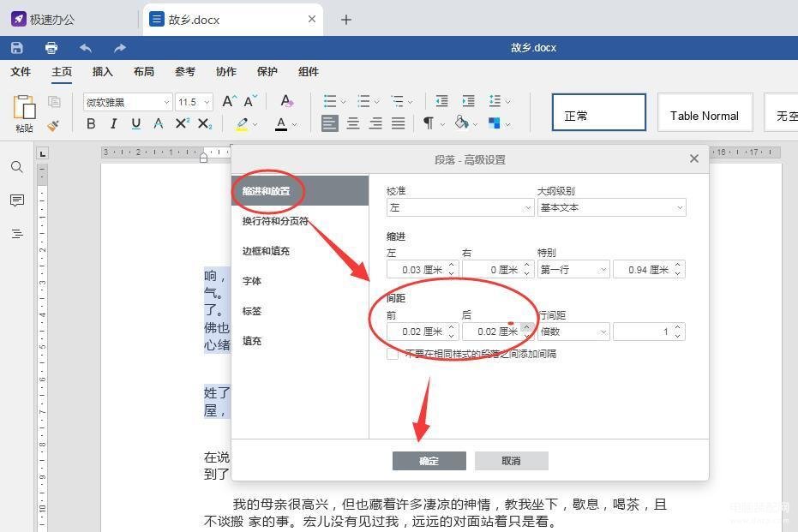The width and height of the screenshot is (798, 532).
Task: Open the 字体 section in the dialog
Action: point(252,281)
